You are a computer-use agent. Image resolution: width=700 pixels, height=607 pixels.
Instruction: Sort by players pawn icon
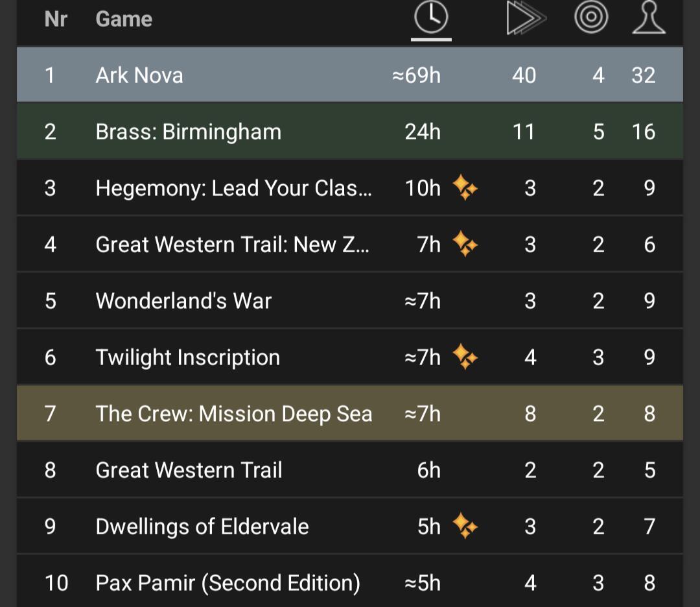coord(649,18)
